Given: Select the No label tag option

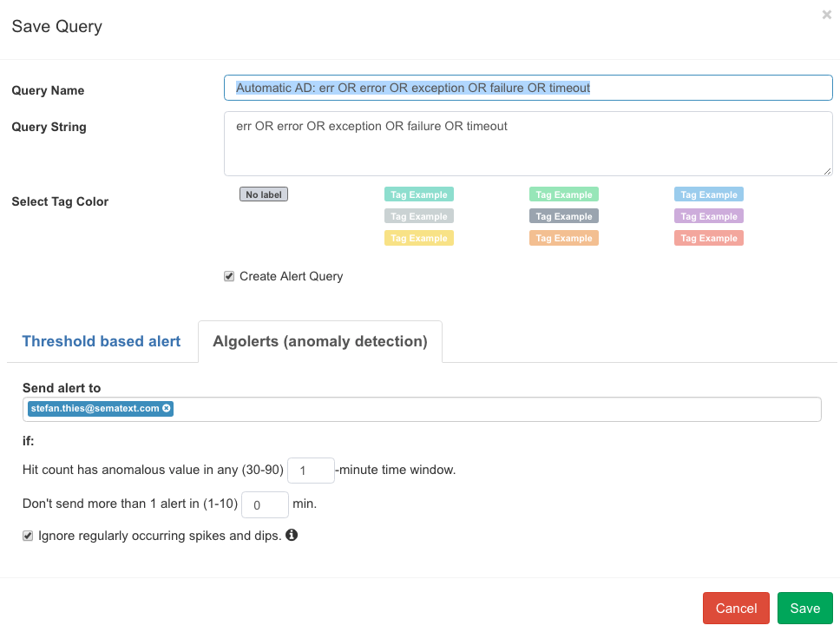Looking at the screenshot, I should (x=264, y=194).
